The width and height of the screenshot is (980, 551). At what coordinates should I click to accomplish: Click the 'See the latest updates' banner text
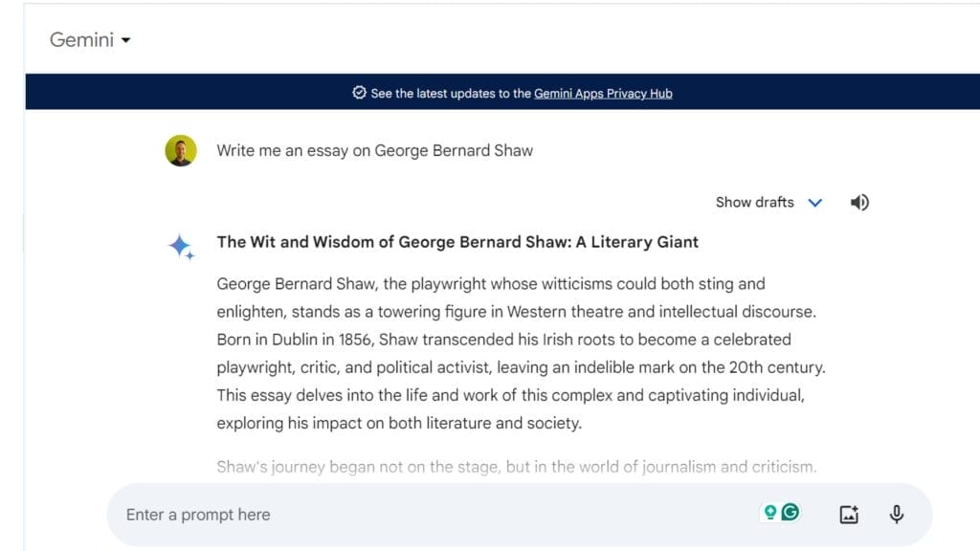tap(451, 94)
